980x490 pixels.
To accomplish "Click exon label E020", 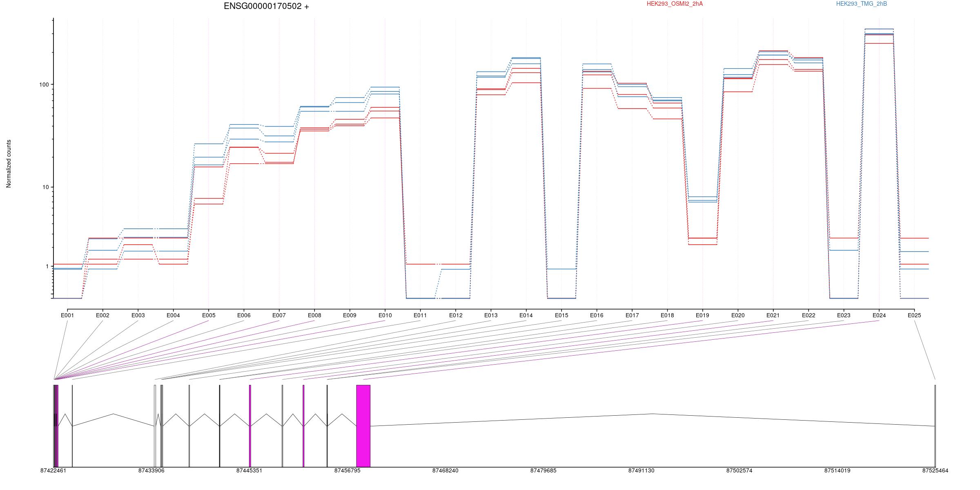I will 738,315.
